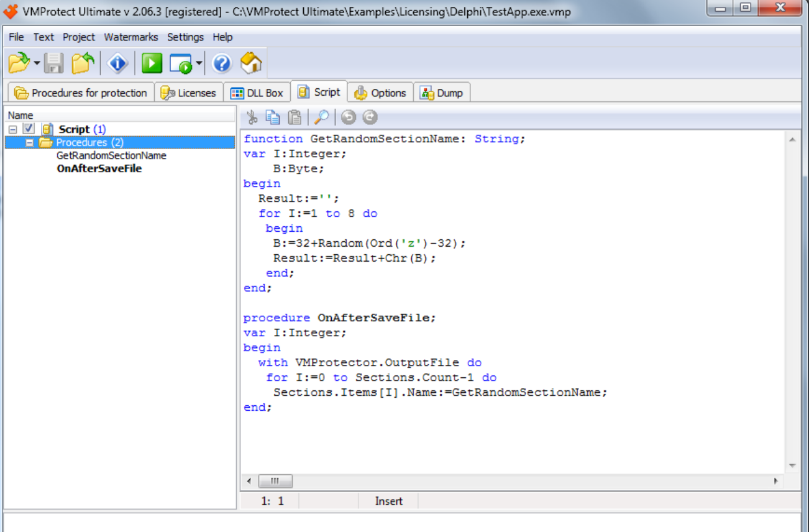
Task: Click the Paste clipboard icon in editor toolbar
Action: pyautogui.click(x=295, y=117)
